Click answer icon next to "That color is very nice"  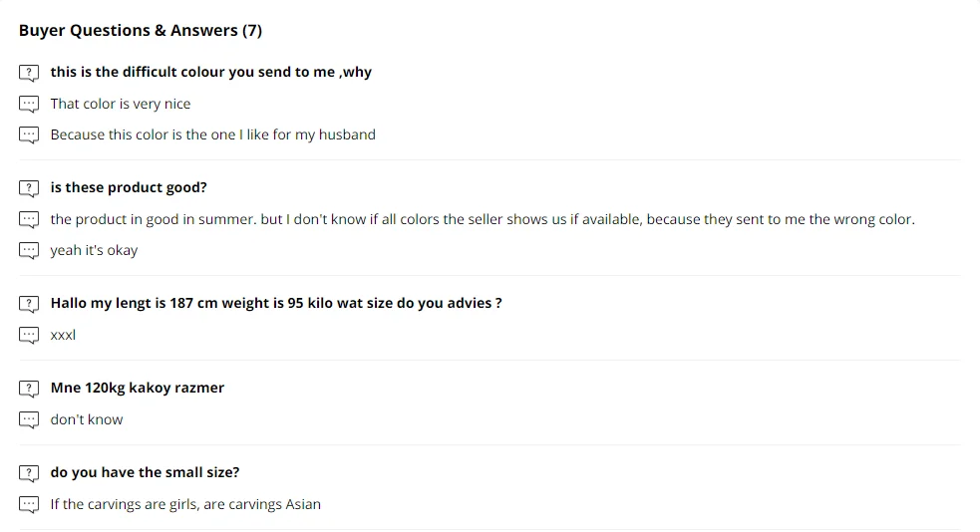[x=29, y=104]
